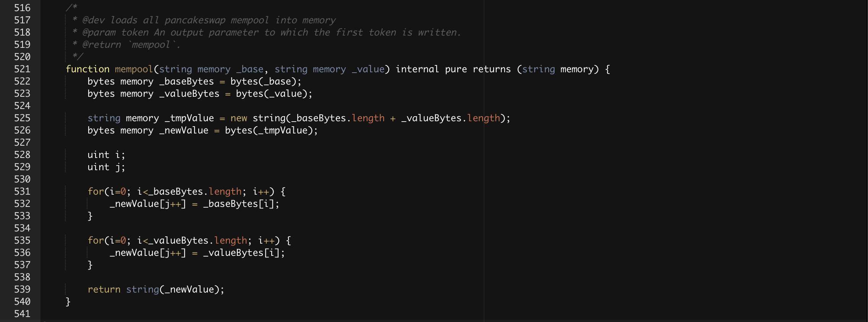Click _valueBytes variable declaration on line 523
This screenshot has width=868, height=322.
point(189,94)
